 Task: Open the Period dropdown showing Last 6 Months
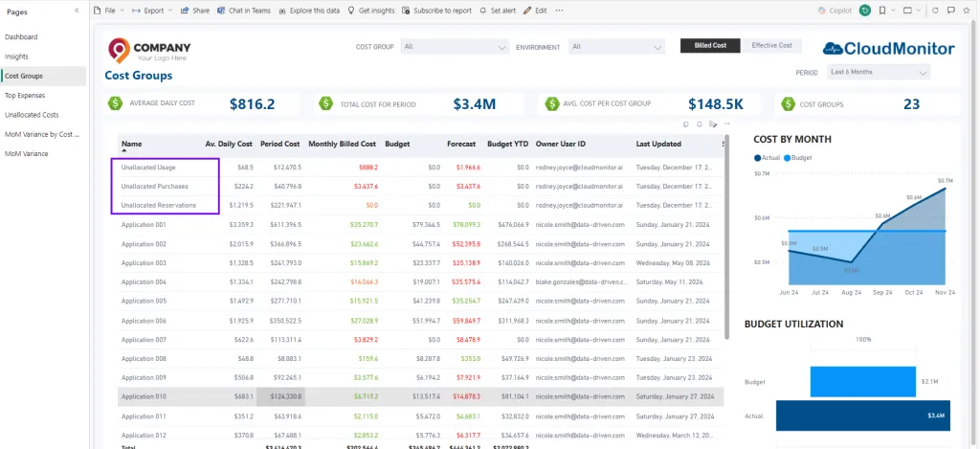tap(879, 73)
